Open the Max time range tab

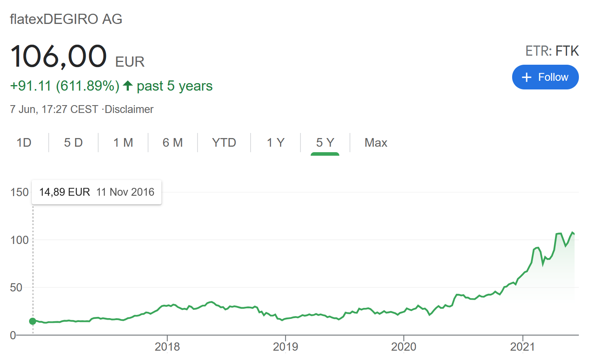pyautogui.click(x=376, y=142)
